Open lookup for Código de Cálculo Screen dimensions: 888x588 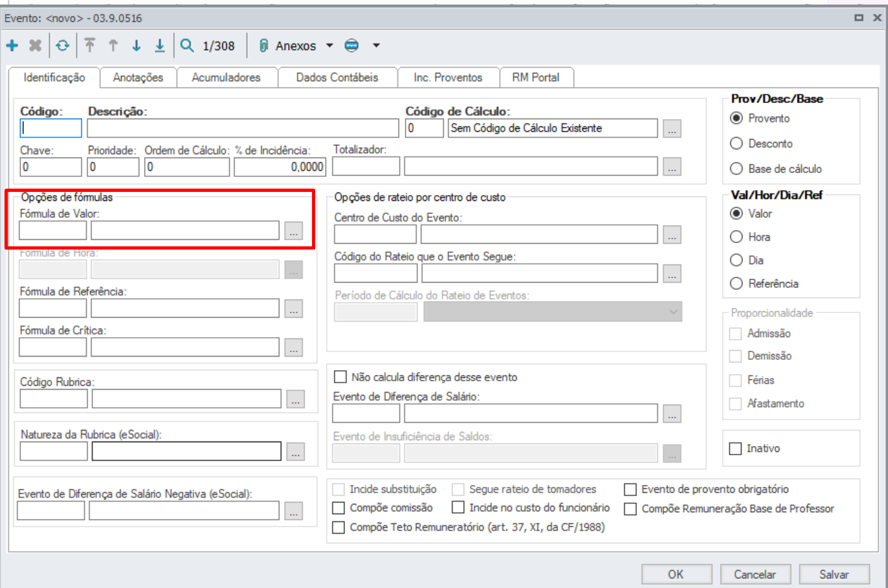[x=672, y=128]
